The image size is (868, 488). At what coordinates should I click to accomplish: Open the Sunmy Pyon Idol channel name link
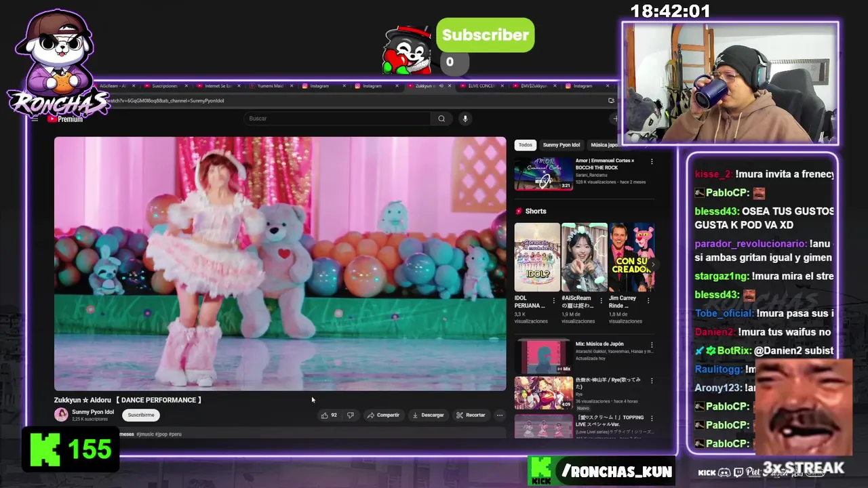click(93, 412)
